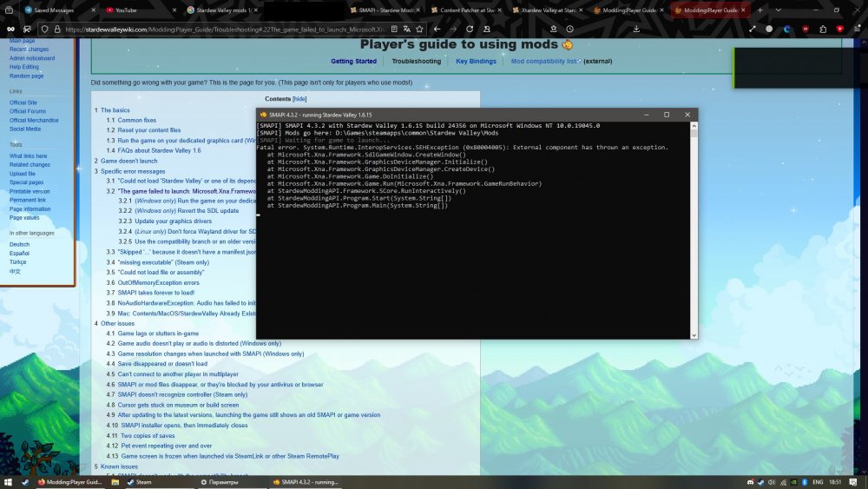
Task: Open the downloads arrow icon
Action: (x=636, y=29)
